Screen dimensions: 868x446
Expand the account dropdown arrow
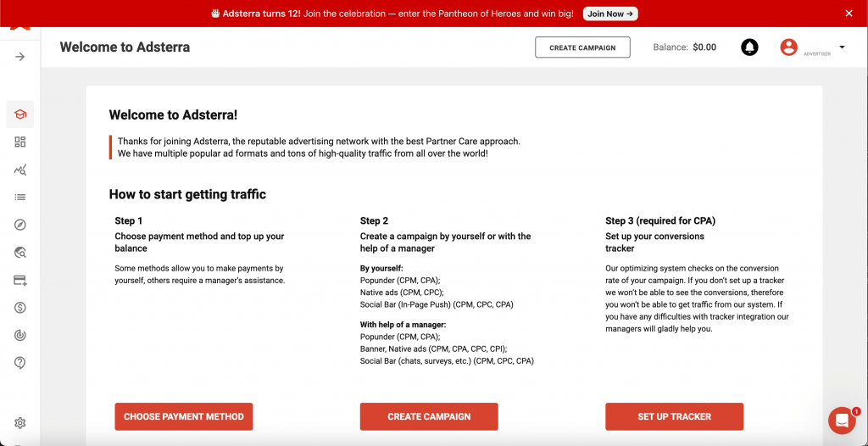842,47
